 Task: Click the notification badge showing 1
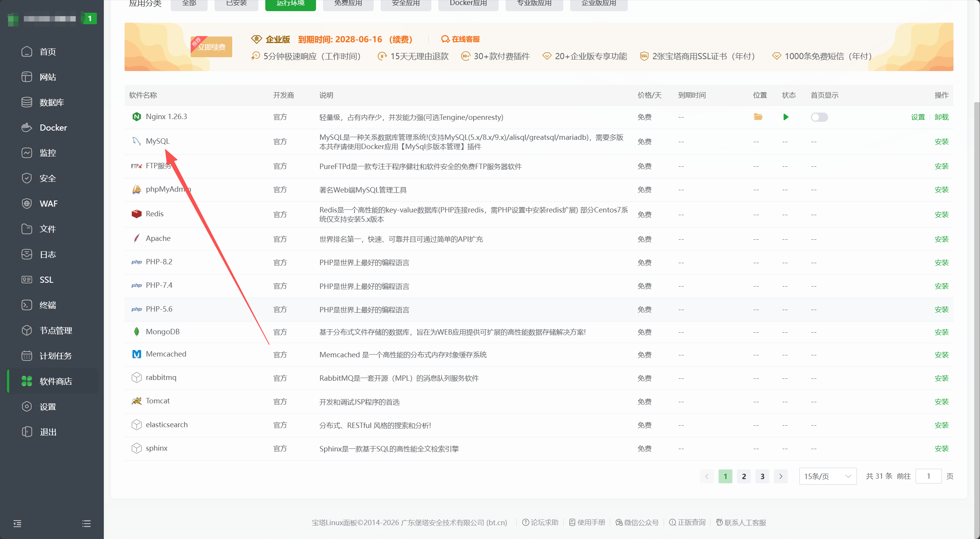(90, 18)
